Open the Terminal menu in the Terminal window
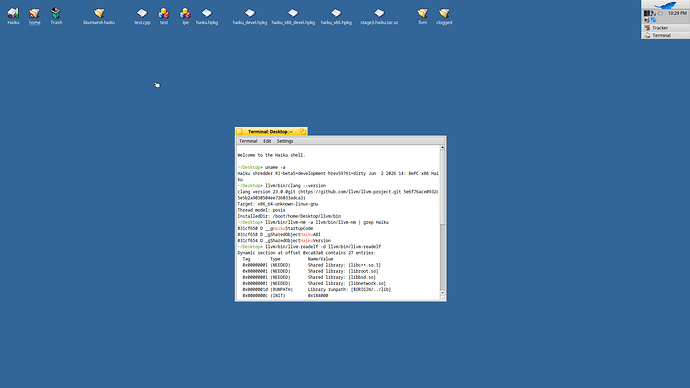690x388 pixels. (248, 141)
